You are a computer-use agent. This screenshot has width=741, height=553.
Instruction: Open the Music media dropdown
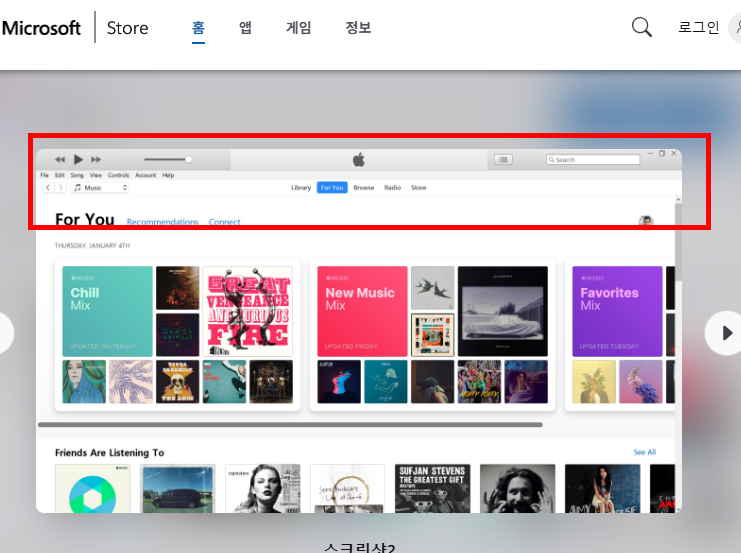pos(100,188)
